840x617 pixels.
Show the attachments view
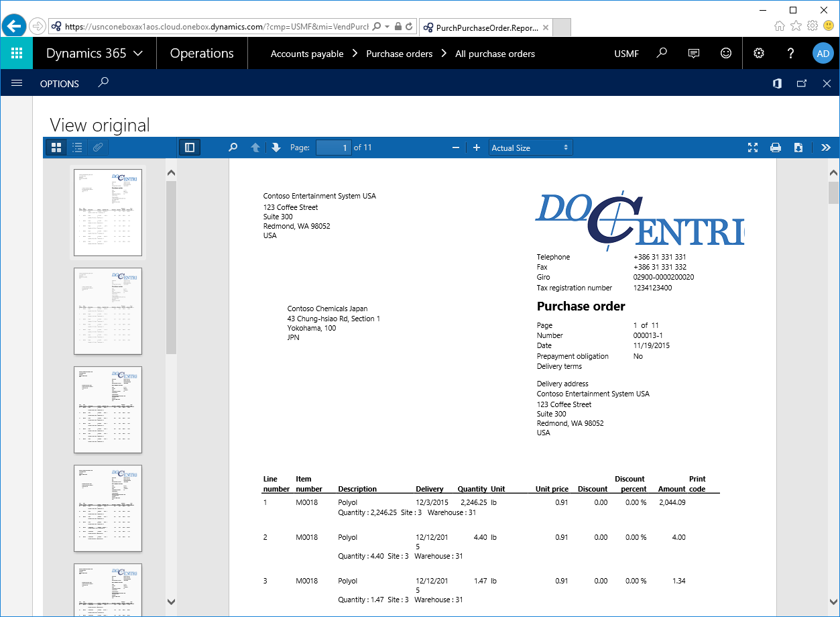tap(98, 148)
